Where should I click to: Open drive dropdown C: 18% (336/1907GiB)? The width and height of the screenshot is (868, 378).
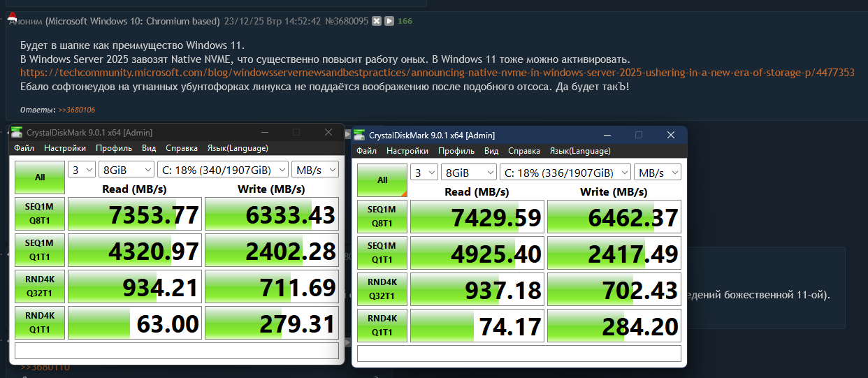point(565,173)
